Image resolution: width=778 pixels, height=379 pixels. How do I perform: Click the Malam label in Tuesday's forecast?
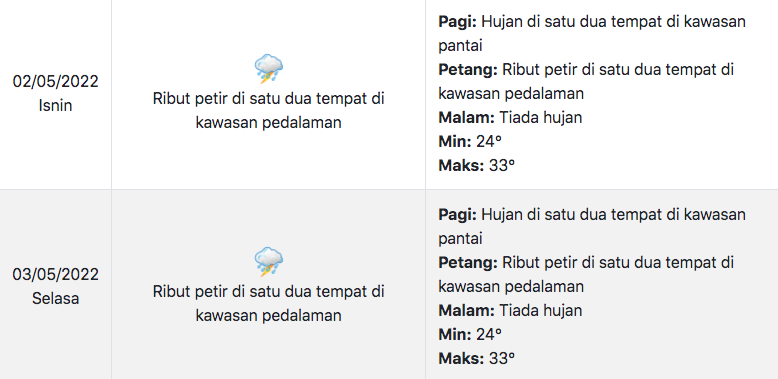pos(466,311)
